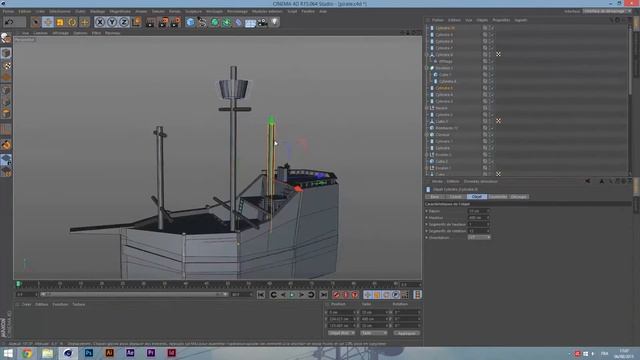Open Cinema 4D from the Windows taskbar
Image resolution: width=640 pixels, height=360 pixels.
pos(68,353)
